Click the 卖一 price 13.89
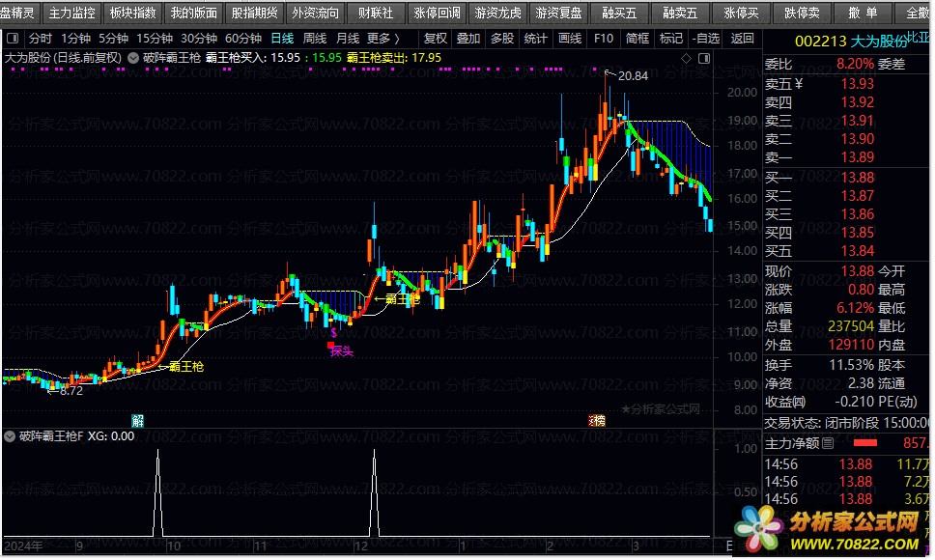Image resolution: width=935 pixels, height=560 pixels. [858, 158]
